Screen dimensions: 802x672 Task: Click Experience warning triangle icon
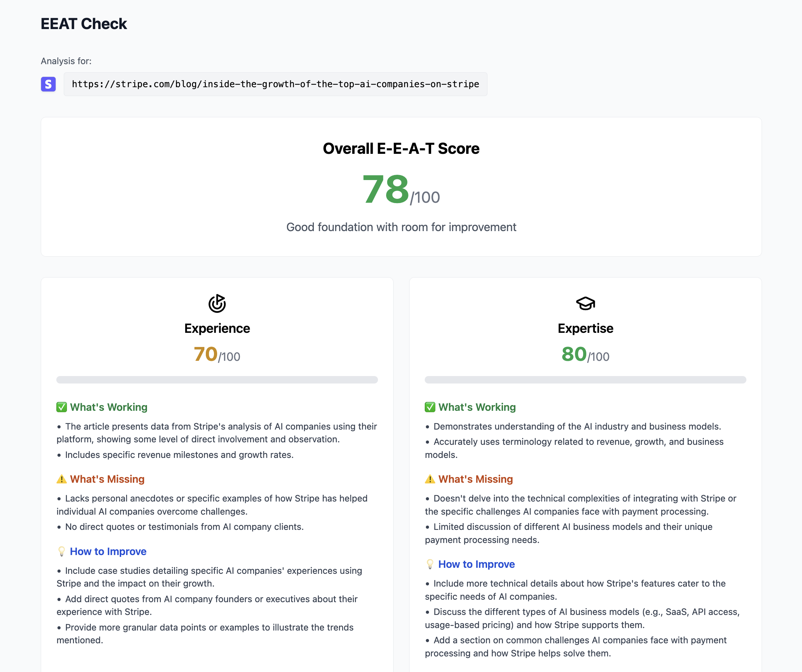[62, 479]
